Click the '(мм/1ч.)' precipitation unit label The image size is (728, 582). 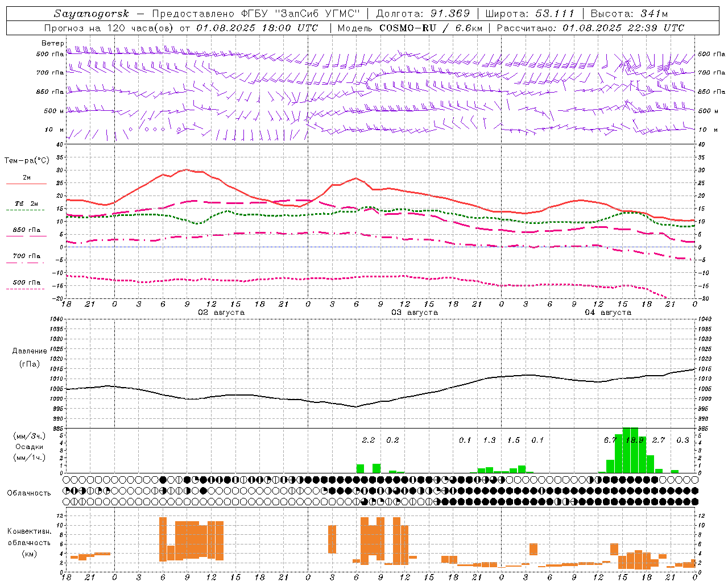tap(29, 458)
